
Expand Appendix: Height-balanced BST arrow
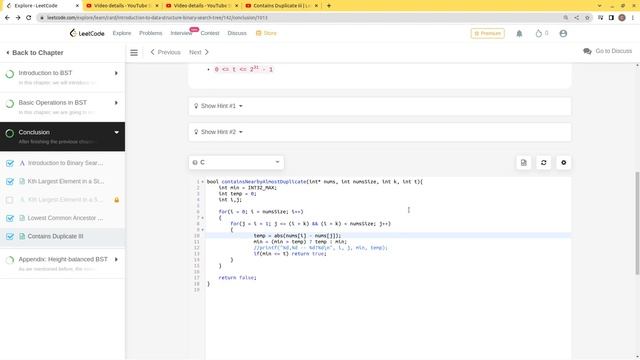(x=116, y=260)
